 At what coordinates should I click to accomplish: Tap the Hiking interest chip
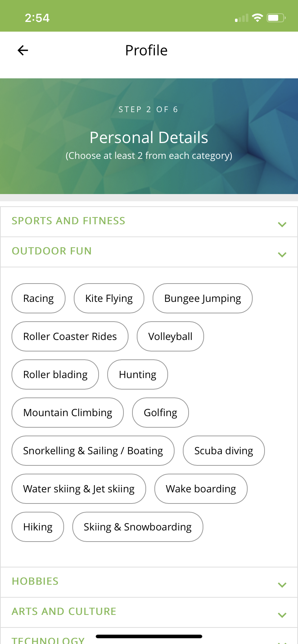click(38, 527)
